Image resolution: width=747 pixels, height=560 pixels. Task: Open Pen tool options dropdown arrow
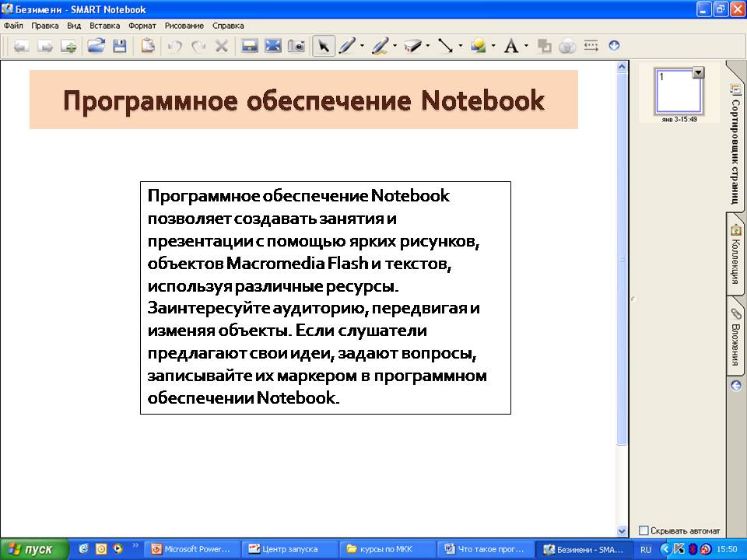click(362, 46)
